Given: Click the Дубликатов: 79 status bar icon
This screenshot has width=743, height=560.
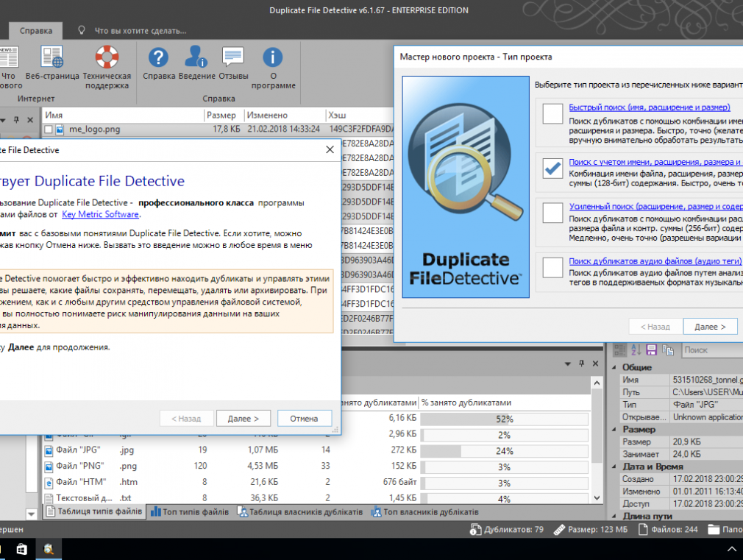Looking at the screenshot, I should click(x=475, y=530).
